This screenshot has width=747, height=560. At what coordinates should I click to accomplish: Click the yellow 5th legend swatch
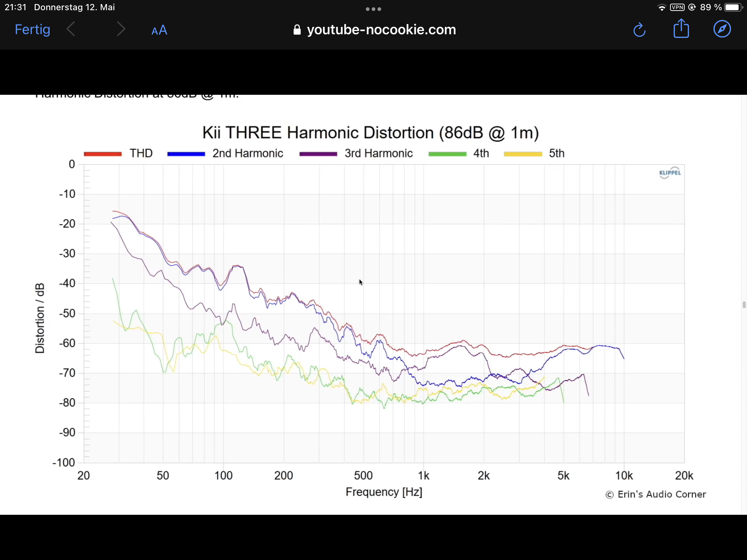pos(523,154)
